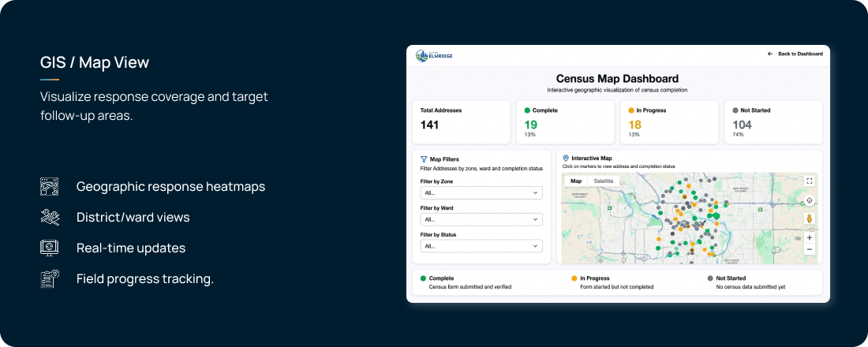868x347 pixels.
Task: Open the Filter by Ward dropdown
Action: point(481,219)
